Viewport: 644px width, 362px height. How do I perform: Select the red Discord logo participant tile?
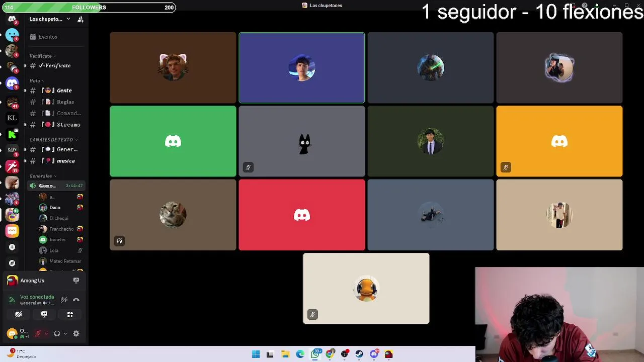(302, 215)
